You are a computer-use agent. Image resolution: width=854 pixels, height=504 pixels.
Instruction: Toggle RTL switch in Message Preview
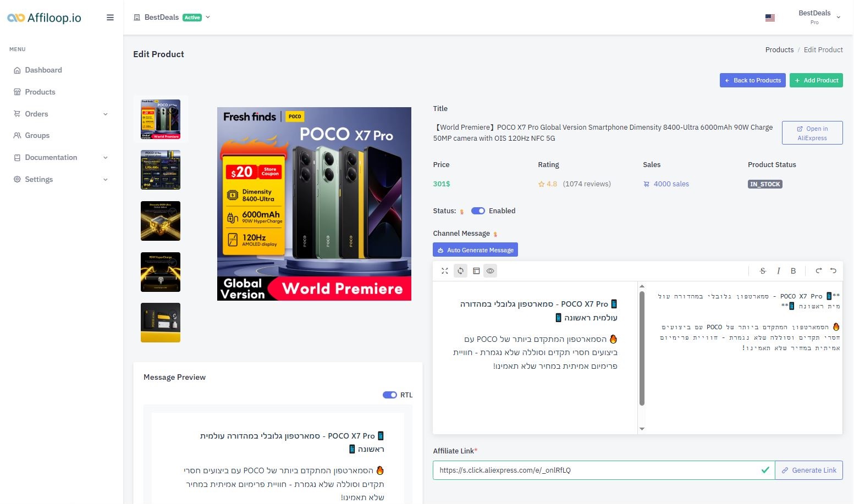pos(390,395)
